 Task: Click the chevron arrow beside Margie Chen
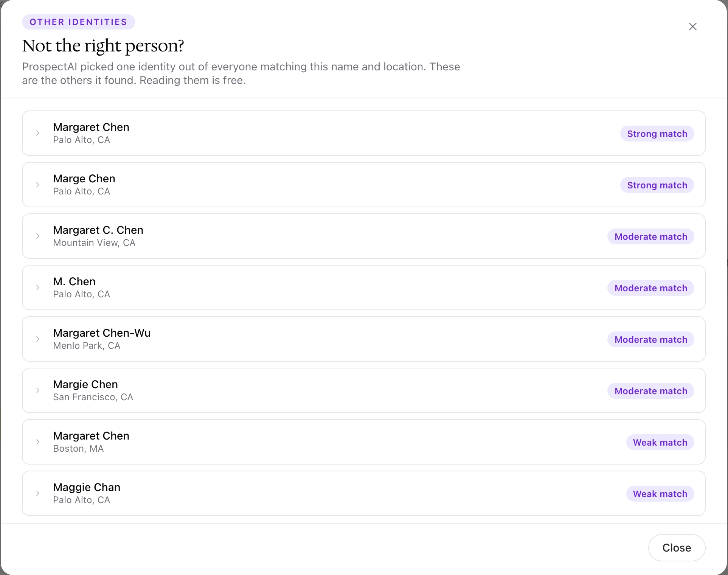pyautogui.click(x=38, y=390)
